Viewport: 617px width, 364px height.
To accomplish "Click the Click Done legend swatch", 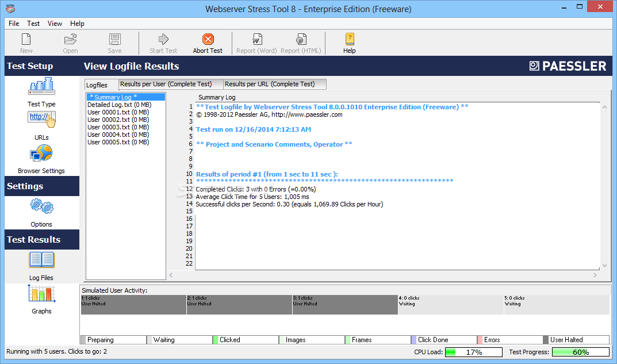I will point(414,340).
